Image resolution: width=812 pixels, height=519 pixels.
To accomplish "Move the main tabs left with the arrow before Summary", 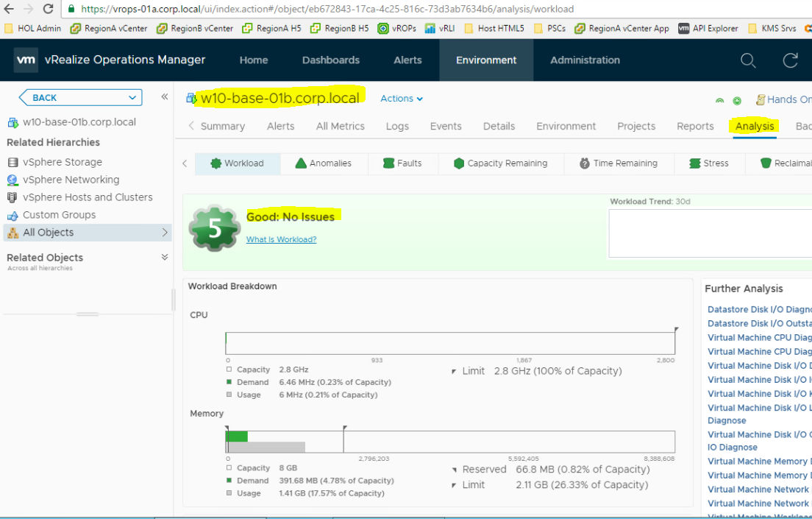I will coord(191,126).
